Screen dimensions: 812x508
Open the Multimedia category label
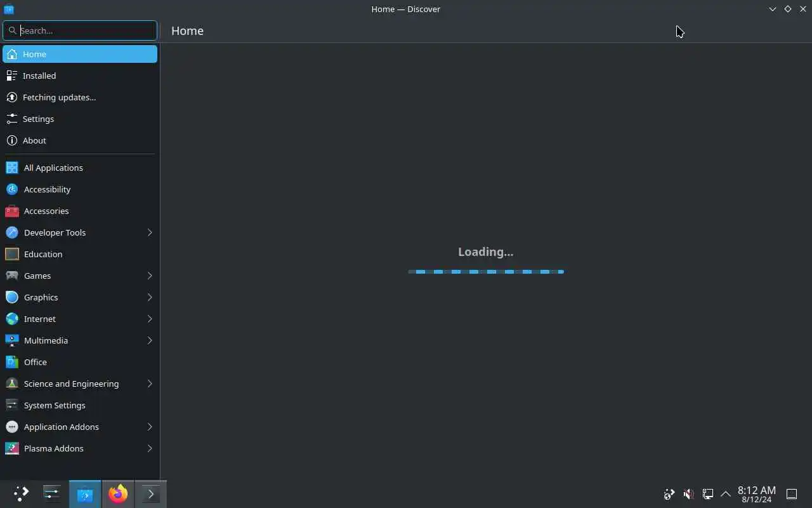(46, 340)
